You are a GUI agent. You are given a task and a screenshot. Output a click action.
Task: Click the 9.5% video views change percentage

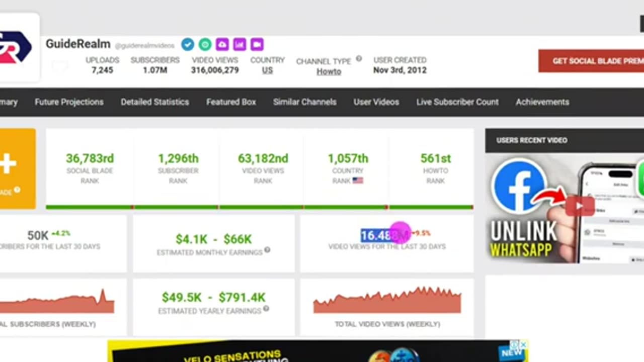(x=422, y=233)
